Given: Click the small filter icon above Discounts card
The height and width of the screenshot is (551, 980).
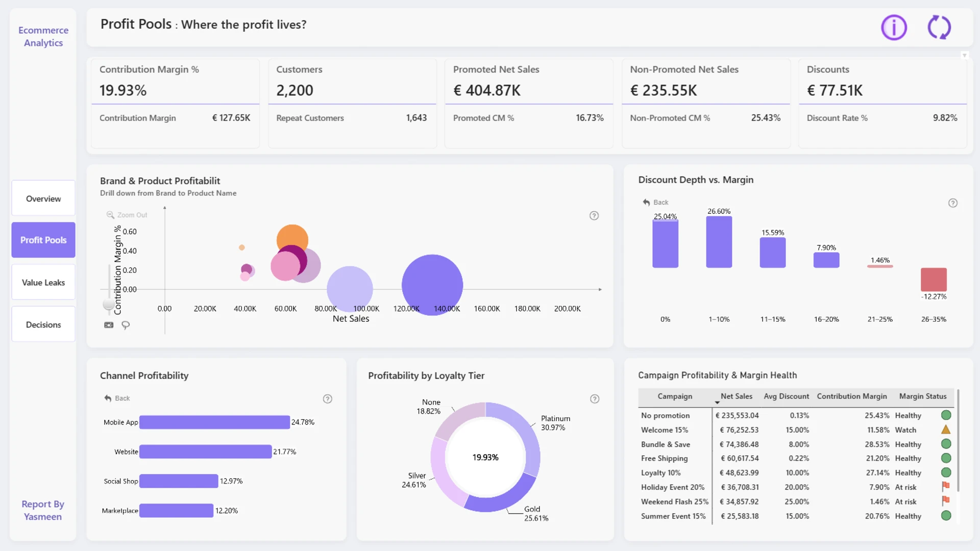Looking at the screenshot, I should click(964, 56).
